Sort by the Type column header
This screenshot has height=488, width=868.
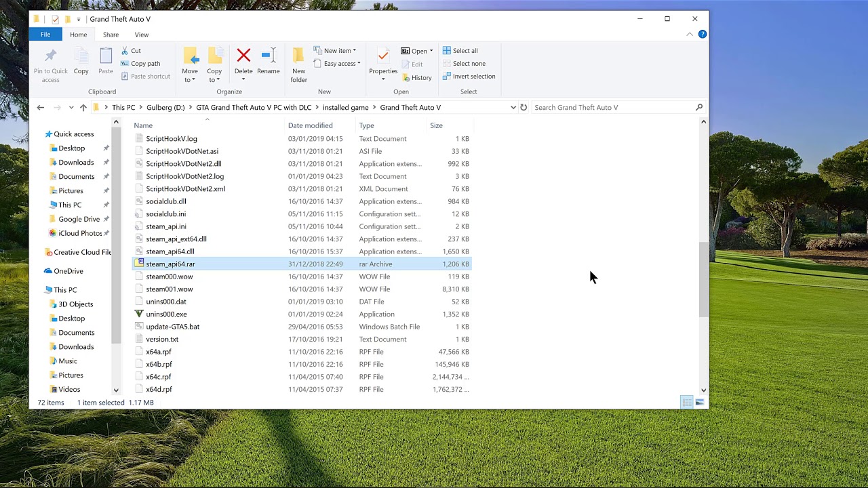pyautogui.click(x=366, y=125)
